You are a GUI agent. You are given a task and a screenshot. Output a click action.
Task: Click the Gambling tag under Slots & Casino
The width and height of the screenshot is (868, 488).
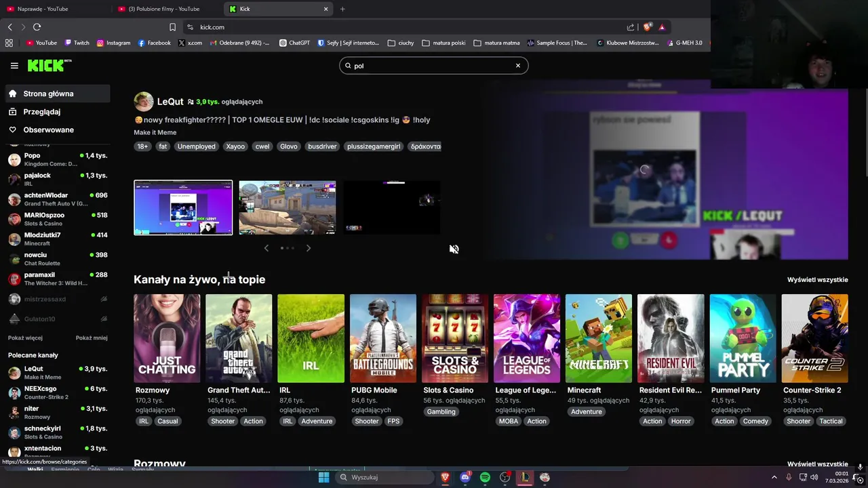(441, 411)
